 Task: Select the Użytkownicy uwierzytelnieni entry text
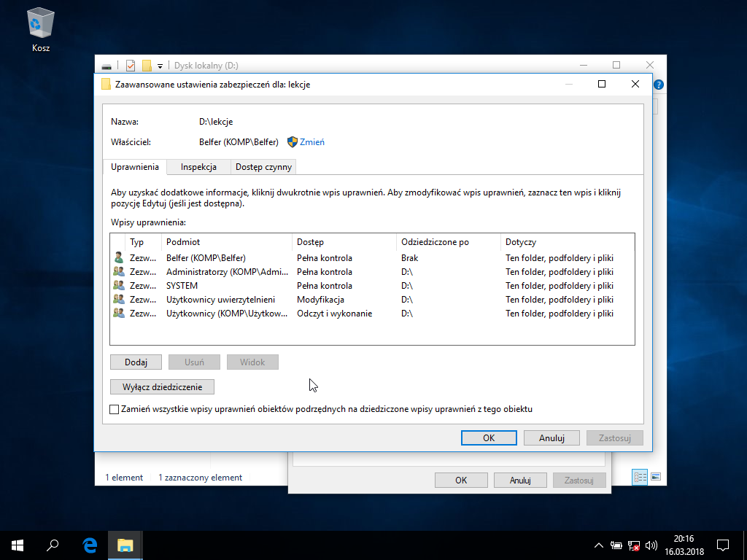click(x=220, y=300)
